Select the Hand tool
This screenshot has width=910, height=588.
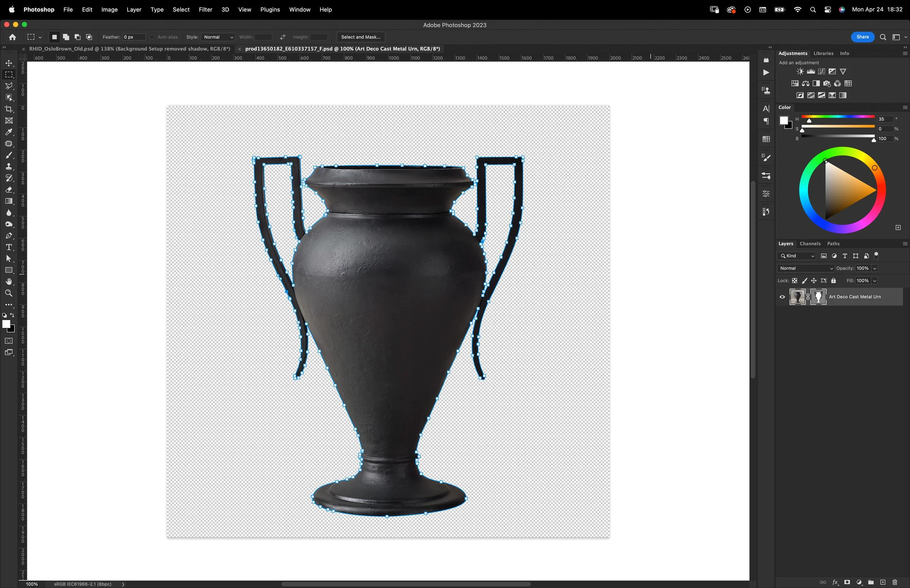click(x=9, y=282)
